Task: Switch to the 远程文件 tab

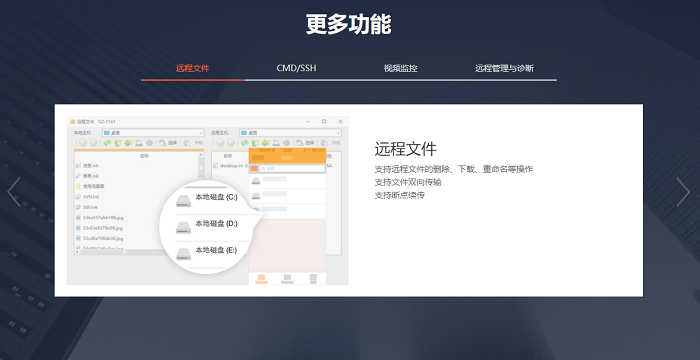Action: (x=192, y=68)
